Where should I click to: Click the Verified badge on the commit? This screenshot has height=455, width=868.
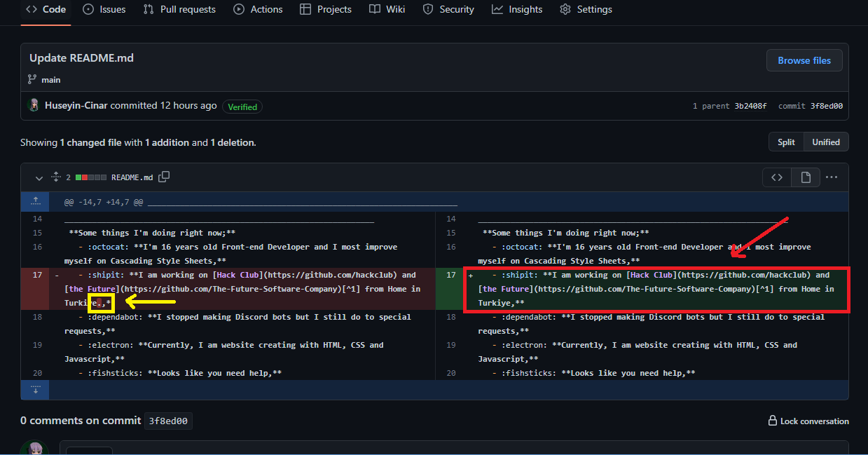[x=242, y=107]
